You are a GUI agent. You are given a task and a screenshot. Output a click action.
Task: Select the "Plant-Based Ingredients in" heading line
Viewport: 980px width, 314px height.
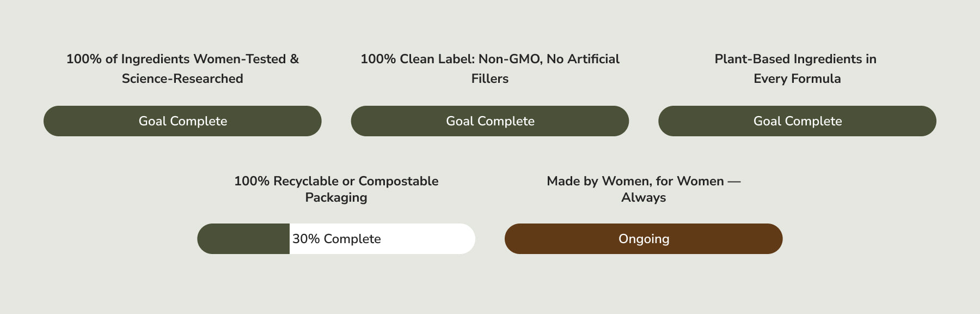pos(795,59)
